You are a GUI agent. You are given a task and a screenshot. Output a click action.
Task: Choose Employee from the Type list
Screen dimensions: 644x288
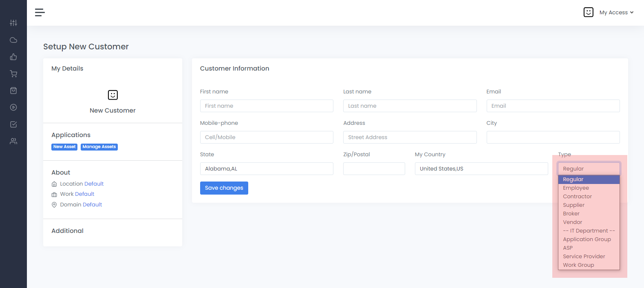tap(576, 188)
